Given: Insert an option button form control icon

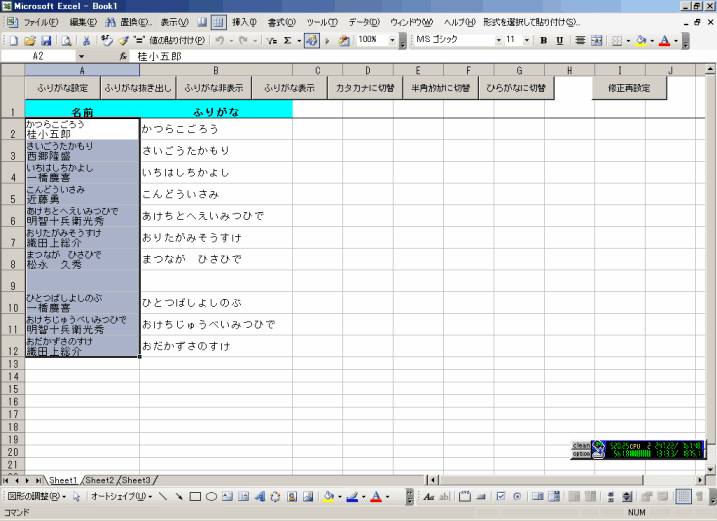Looking at the screenshot, I should [517, 496].
